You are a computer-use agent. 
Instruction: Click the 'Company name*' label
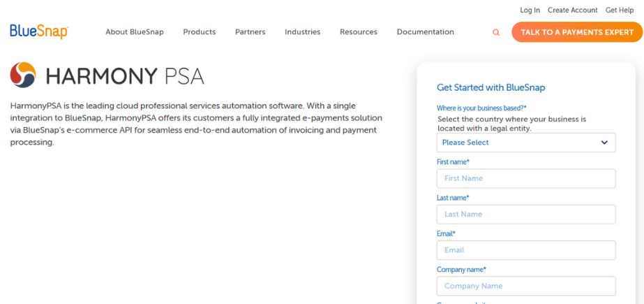pos(461,270)
